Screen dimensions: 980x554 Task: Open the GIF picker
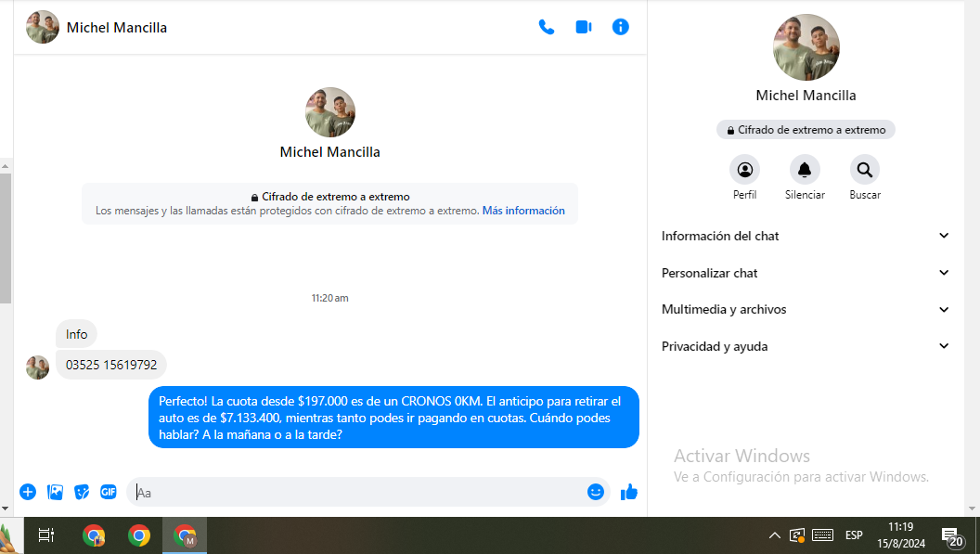(x=109, y=492)
